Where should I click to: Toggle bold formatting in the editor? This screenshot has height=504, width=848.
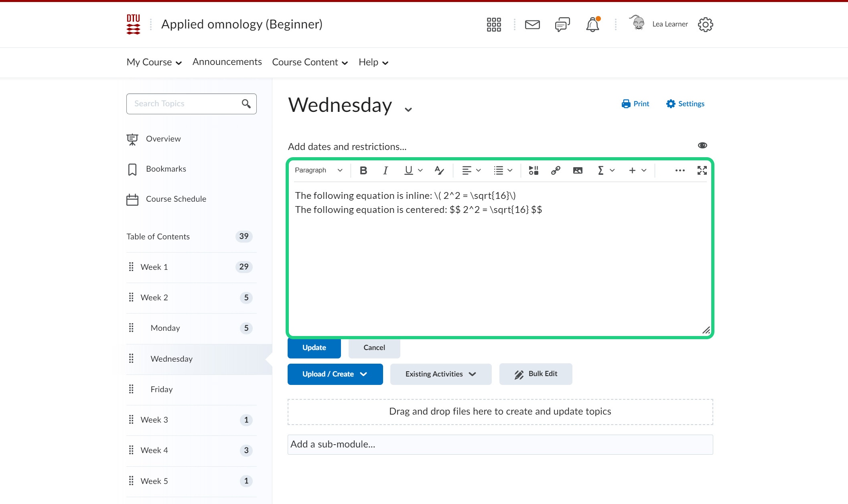pyautogui.click(x=363, y=170)
